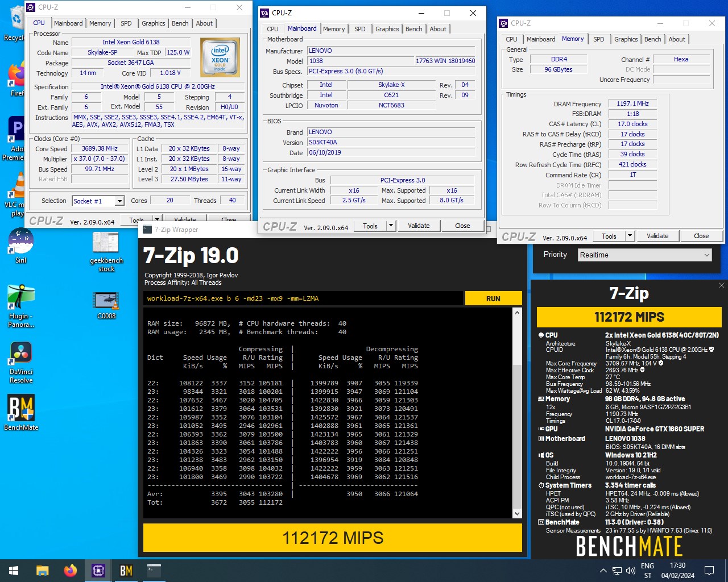Image resolution: width=728 pixels, height=582 pixels.
Task: Click the Windows Start button
Action: [14, 571]
